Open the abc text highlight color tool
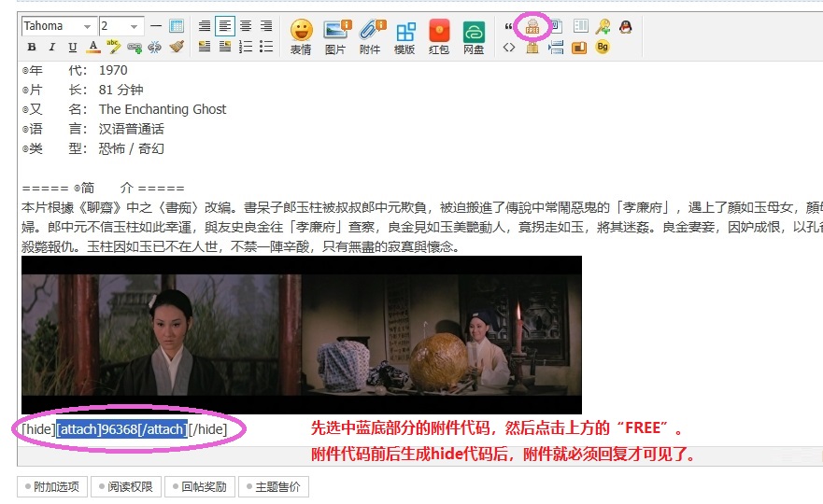 (113, 47)
